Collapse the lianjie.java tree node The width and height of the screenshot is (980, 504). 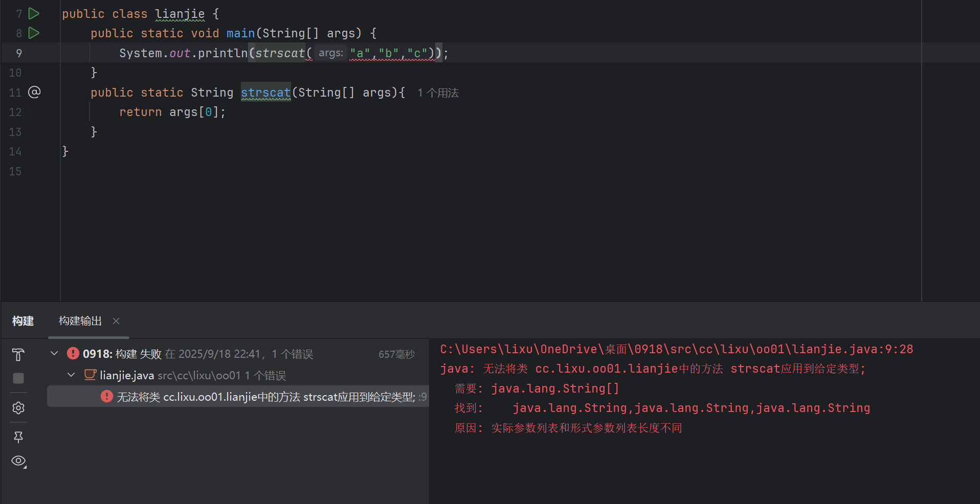(x=71, y=375)
